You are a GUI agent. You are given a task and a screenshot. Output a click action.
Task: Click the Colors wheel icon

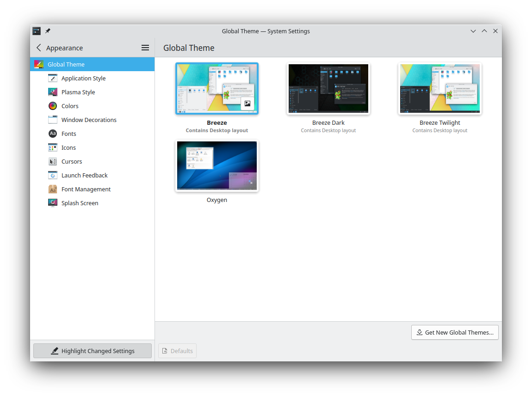point(53,106)
